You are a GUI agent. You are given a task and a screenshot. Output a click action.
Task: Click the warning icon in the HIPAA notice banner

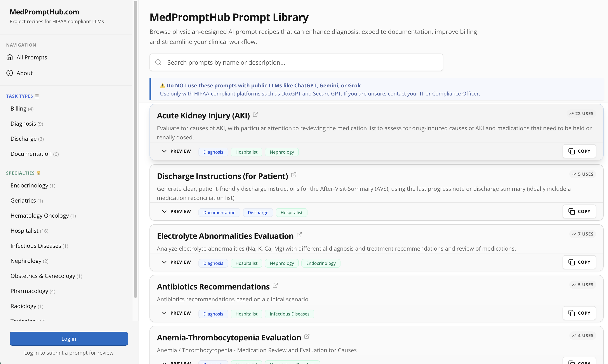tap(162, 85)
